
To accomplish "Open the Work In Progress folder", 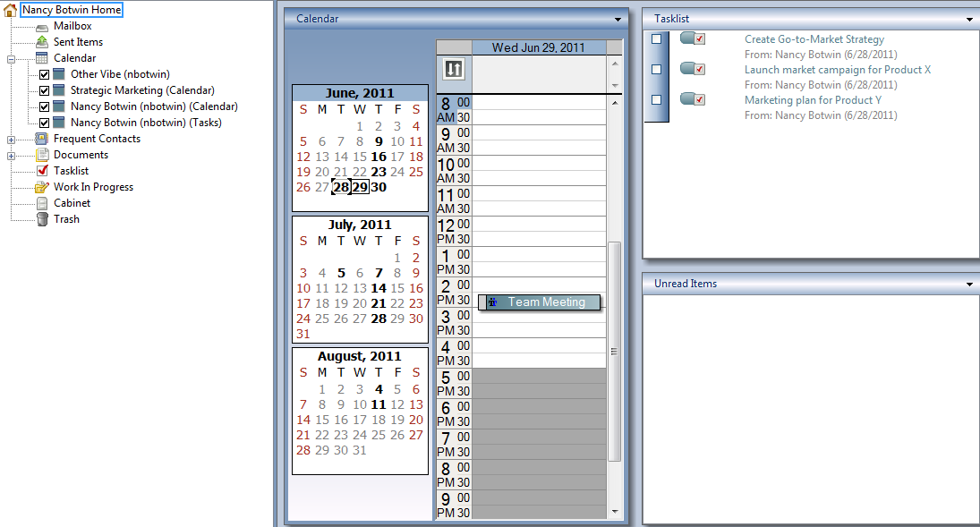I will point(93,187).
